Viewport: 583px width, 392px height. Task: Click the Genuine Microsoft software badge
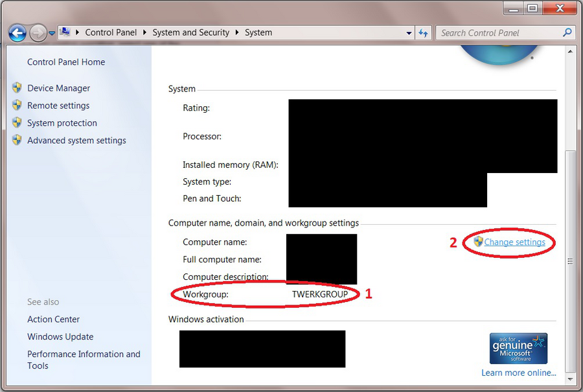click(518, 349)
